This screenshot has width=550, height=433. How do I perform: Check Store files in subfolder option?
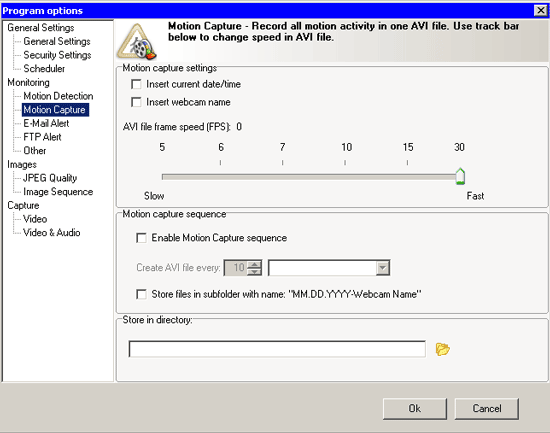point(141,294)
